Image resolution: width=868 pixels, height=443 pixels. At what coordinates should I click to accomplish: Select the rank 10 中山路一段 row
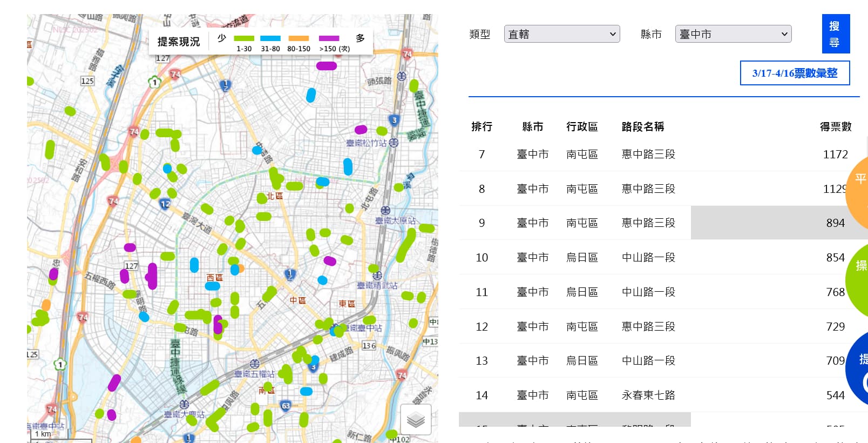tap(648, 257)
